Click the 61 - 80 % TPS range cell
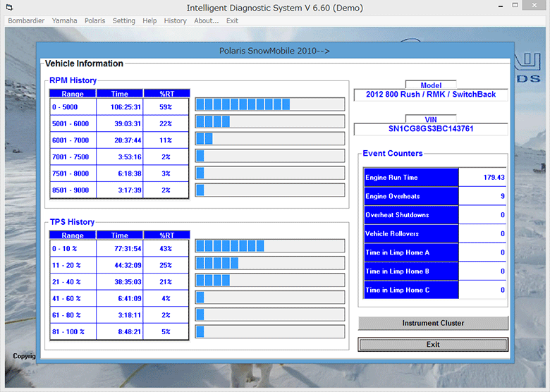The height and width of the screenshot is (392, 550). pyautogui.click(x=73, y=315)
